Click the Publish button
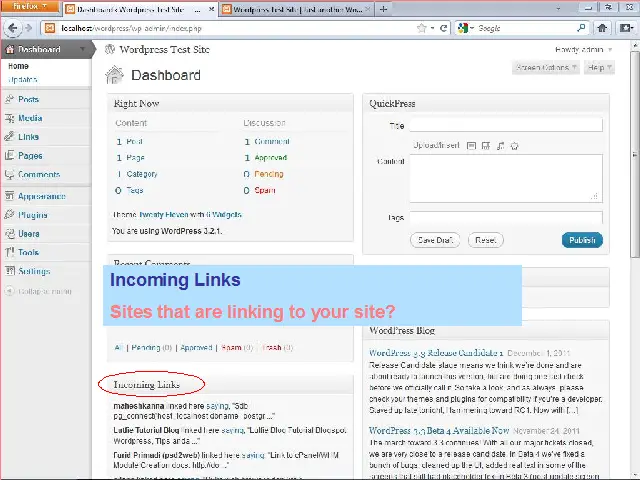This screenshot has width=640, height=480. point(582,240)
